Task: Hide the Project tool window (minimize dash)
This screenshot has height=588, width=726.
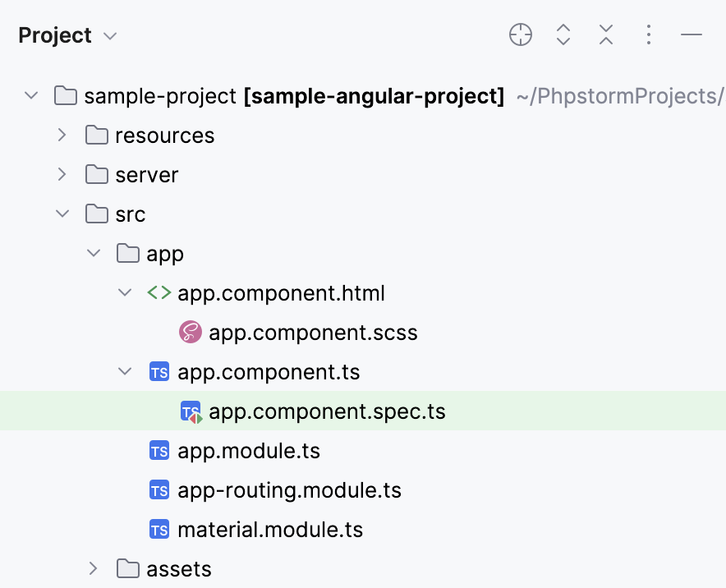Action: (x=692, y=34)
